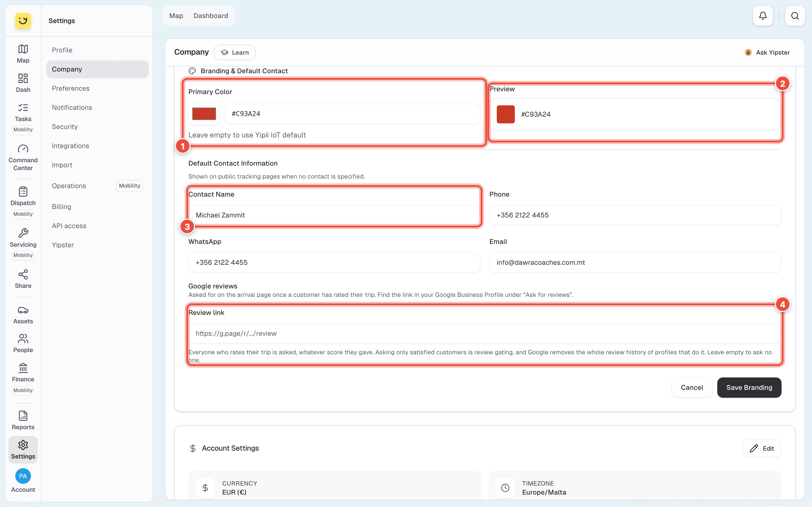The height and width of the screenshot is (507, 812).
Task: Click the Cancel button
Action: (x=692, y=387)
